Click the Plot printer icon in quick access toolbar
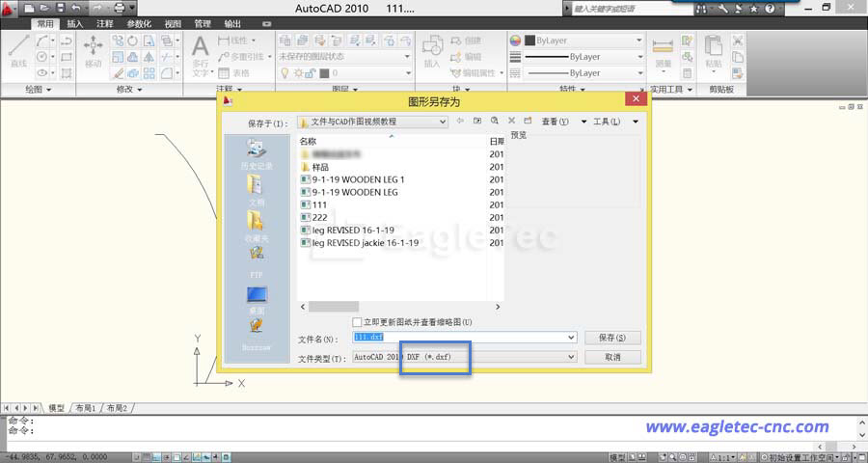This screenshot has height=463, width=868. (120, 8)
